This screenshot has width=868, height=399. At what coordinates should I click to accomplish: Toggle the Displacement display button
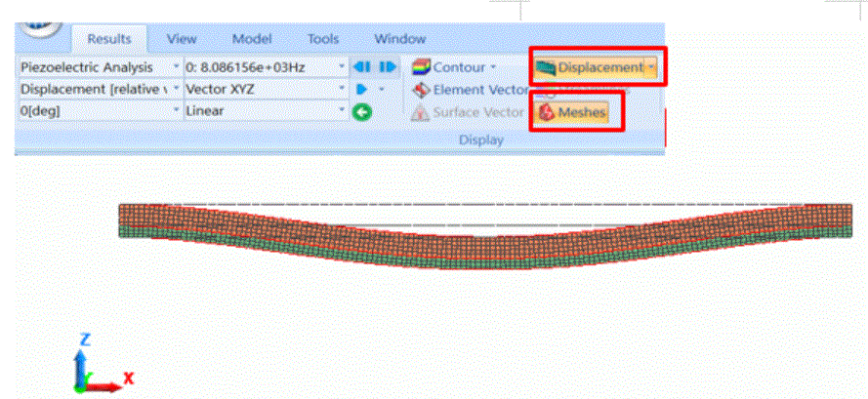click(596, 67)
